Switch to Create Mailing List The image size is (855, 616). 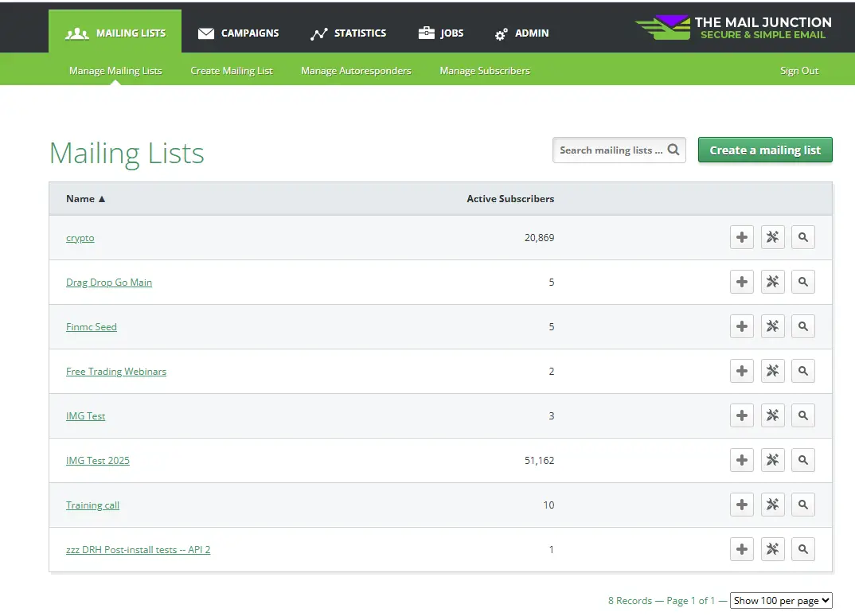[232, 70]
